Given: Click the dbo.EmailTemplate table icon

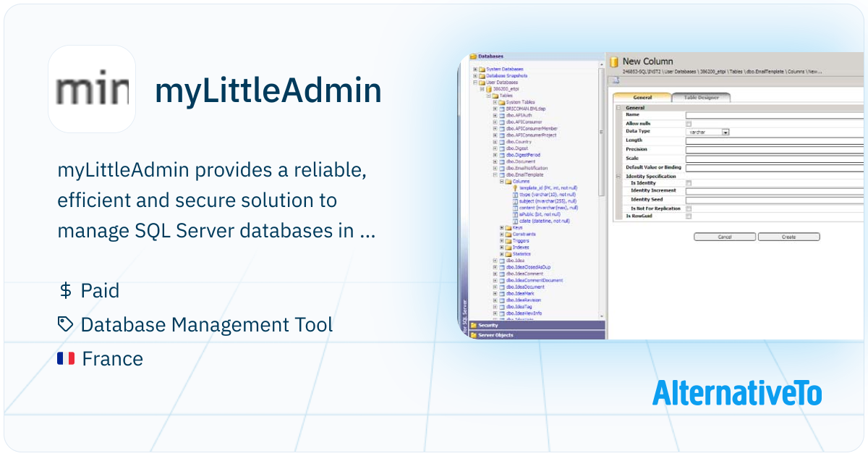Looking at the screenshot, I should coord(502,174).
